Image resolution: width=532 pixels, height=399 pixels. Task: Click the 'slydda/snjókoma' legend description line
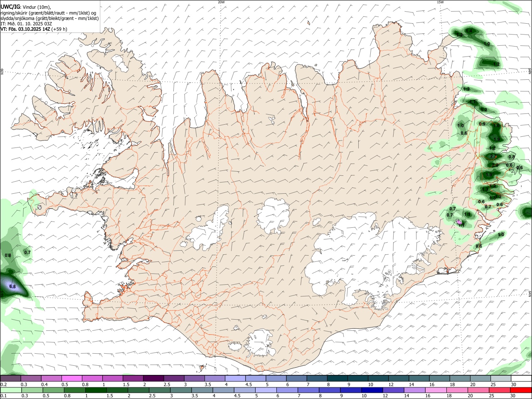tap(49, 18)
